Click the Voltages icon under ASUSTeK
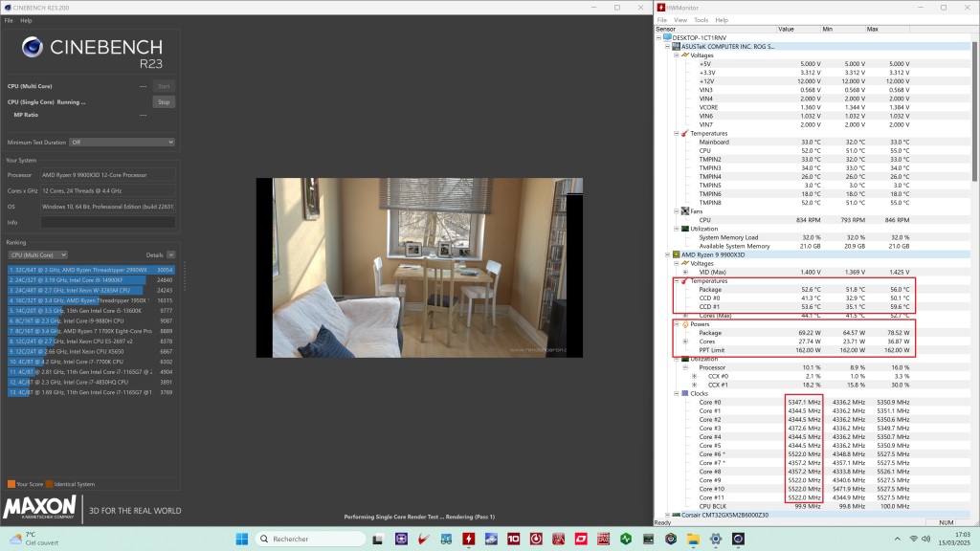Viewport: 980px width, 551px height. (685, 55)
